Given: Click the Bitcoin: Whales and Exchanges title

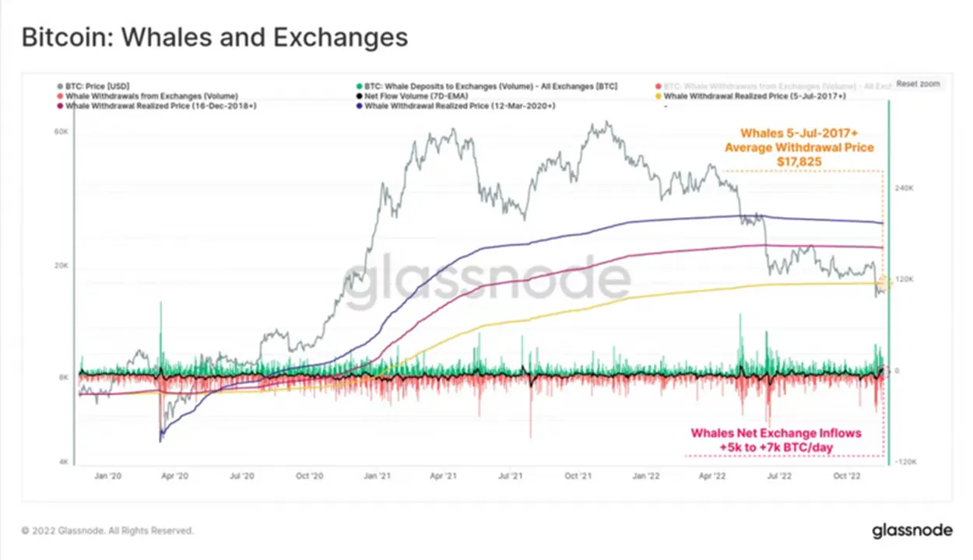Looking at the screenshot, I should pyautogui.click(x=215, y=37).
